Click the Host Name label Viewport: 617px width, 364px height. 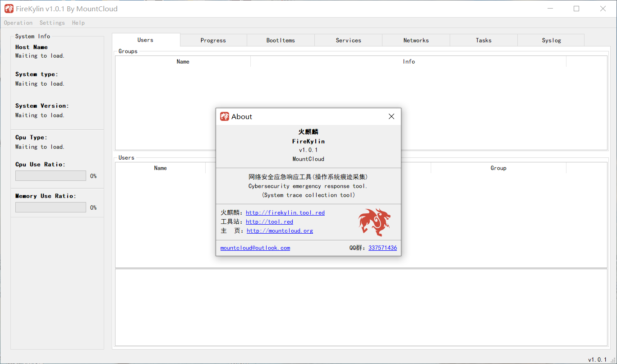point(32,47)
